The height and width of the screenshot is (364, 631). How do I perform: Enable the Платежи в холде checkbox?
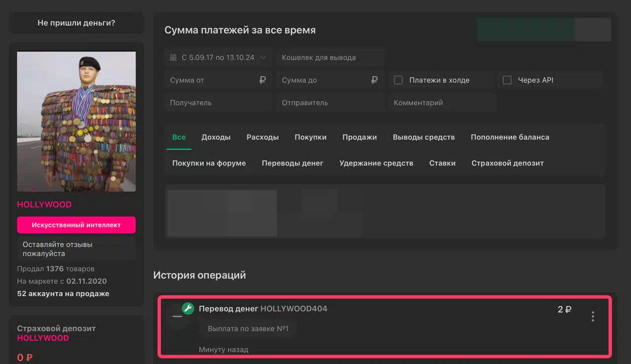[398, 80]
